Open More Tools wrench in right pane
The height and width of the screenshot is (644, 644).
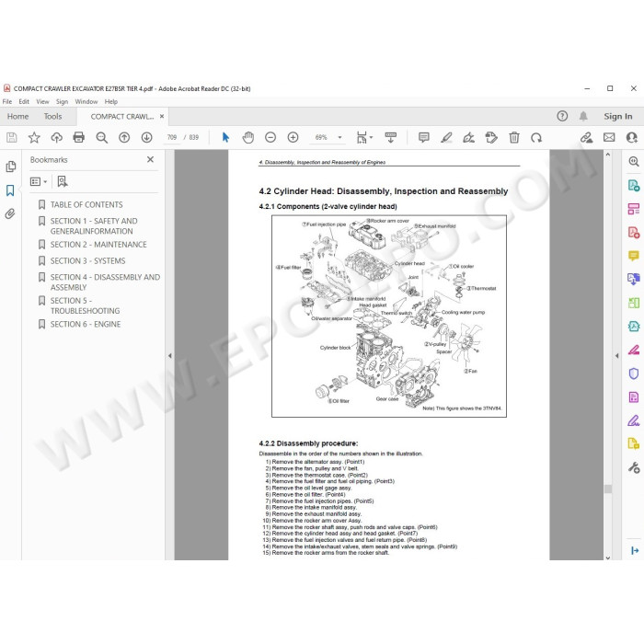tap(634, 467)
